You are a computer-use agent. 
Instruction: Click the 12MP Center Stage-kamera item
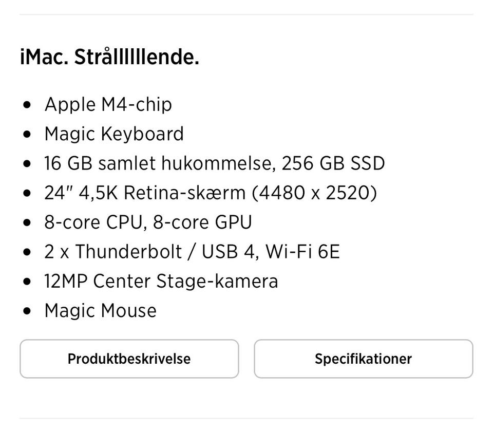coord(161,281)
